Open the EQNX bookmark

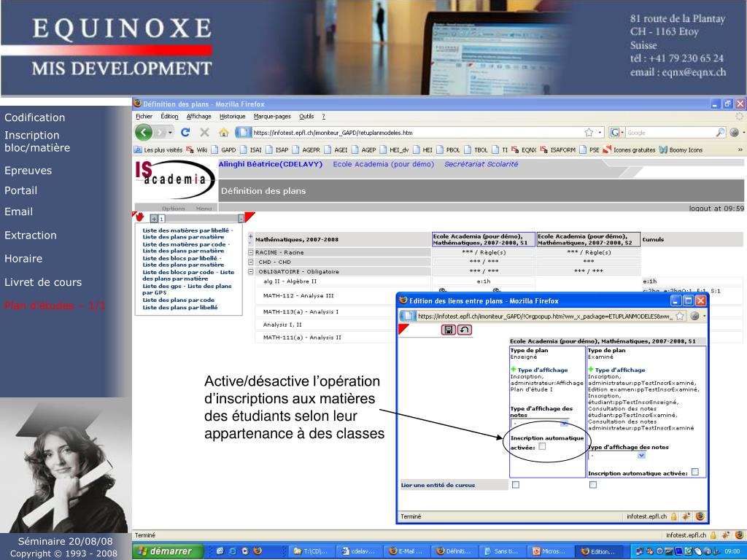pyautogui.click(x=524, y=149)
